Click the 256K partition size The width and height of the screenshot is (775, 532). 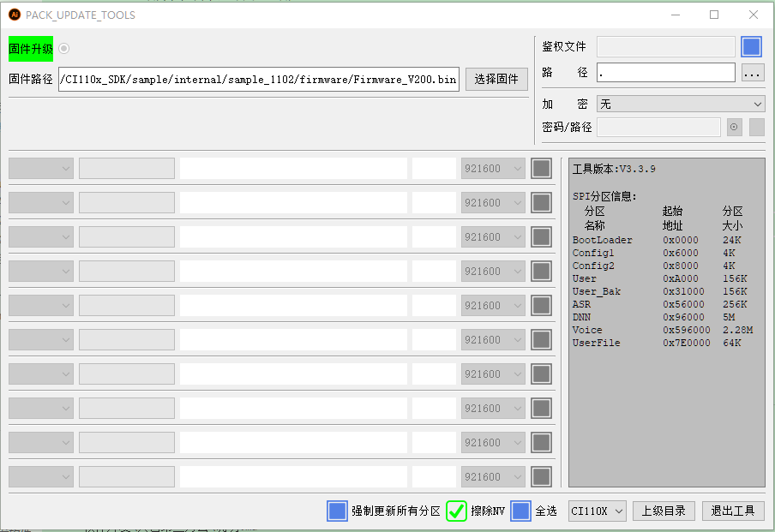point(735,304)
